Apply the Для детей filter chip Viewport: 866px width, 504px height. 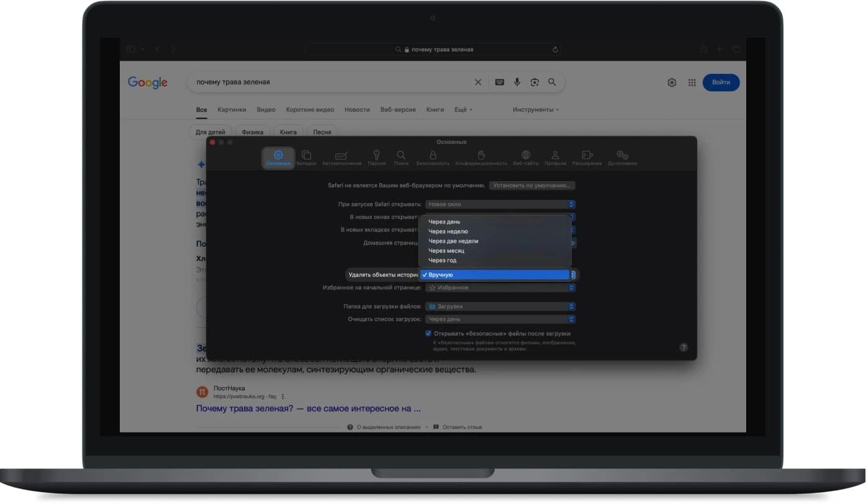click(210, 132)
